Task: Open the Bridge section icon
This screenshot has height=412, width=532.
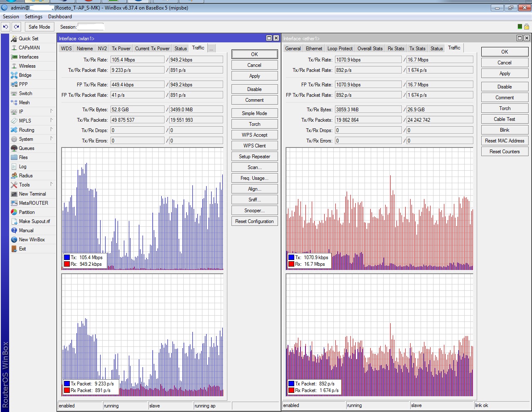Action: [x=14, y=75]
